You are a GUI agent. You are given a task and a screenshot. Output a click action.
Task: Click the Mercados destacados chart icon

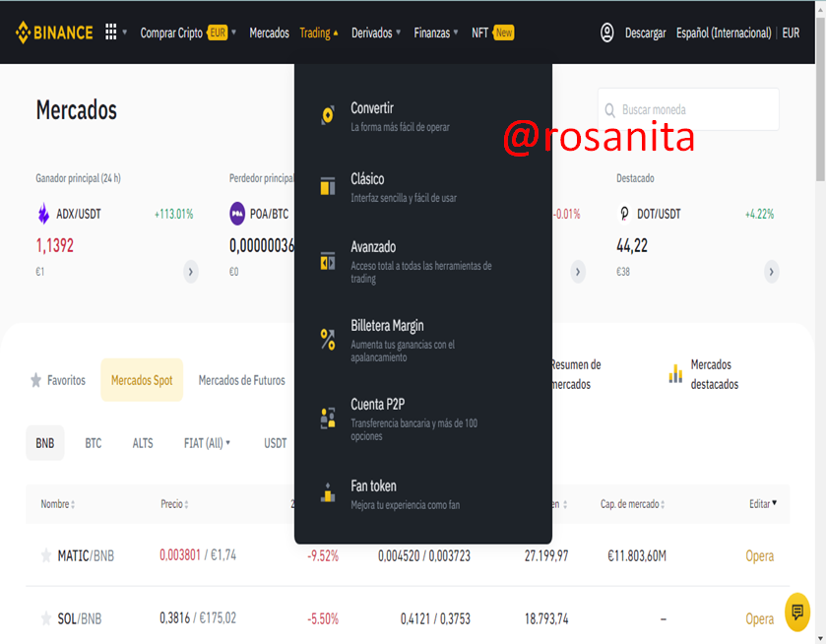coord(675,373)
